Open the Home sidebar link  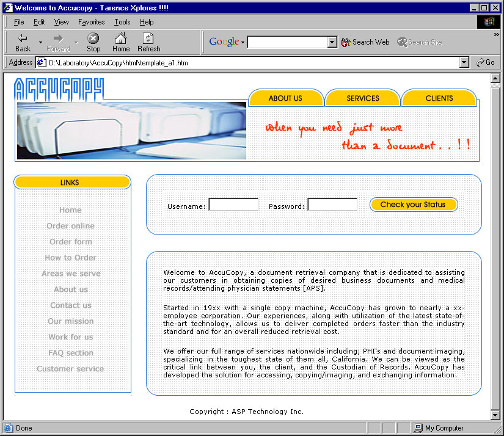(70, 210)
